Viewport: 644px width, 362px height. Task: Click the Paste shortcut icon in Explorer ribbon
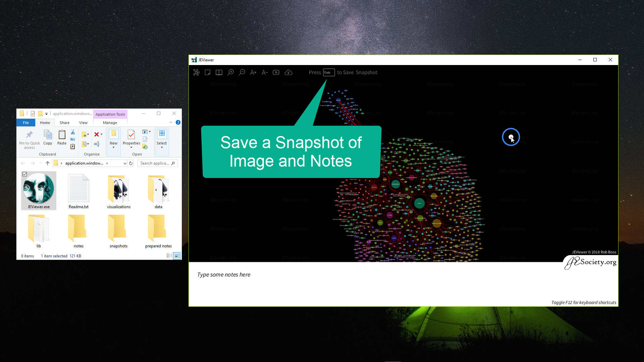(x=73, y=146)
